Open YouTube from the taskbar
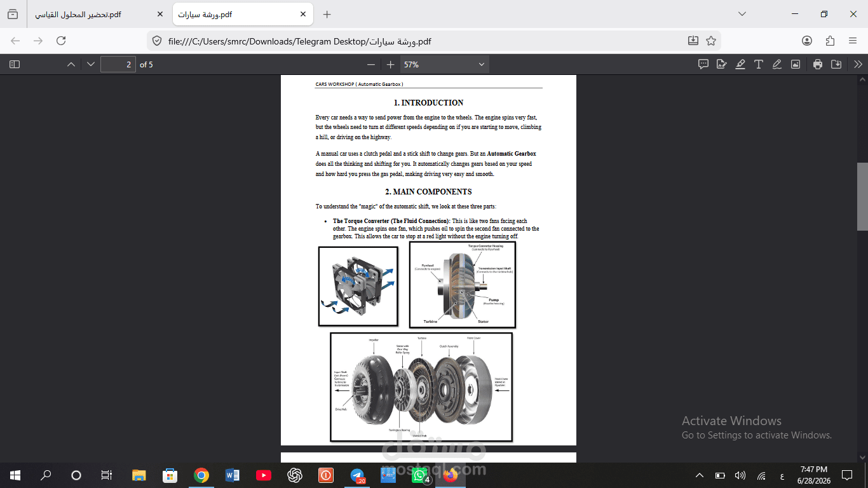 [263, 475]
